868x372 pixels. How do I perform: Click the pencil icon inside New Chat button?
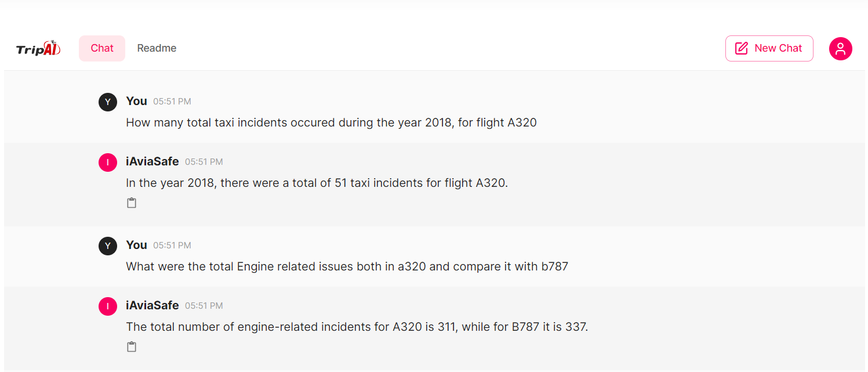pos(742,48)
